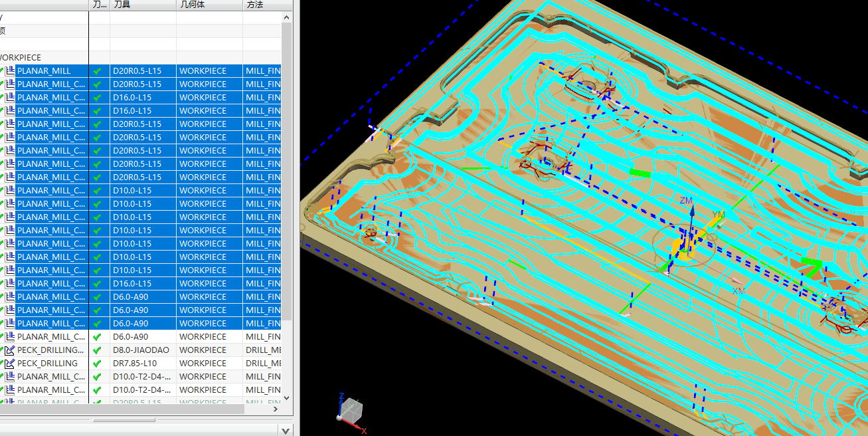The image size is (868, 436).
Task: Click the green toolpath checkmark in DR7.85-L10 row
Action: click(x=97, y=363)
